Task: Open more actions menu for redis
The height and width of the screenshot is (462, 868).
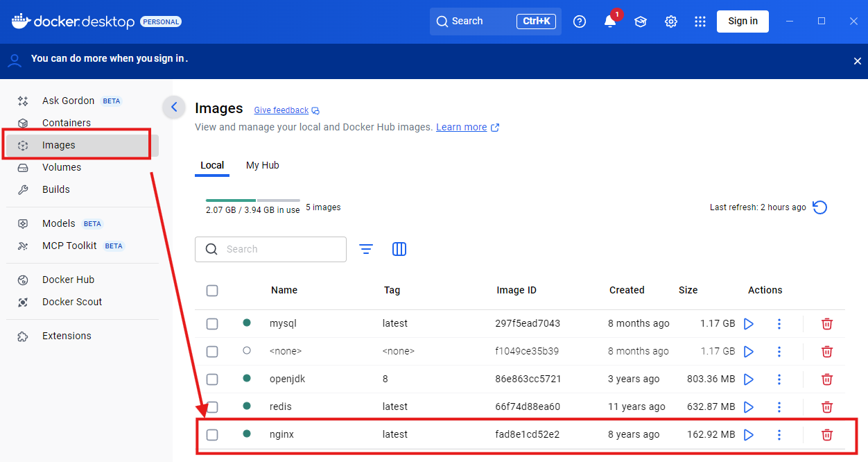Action: pos(779,407)
